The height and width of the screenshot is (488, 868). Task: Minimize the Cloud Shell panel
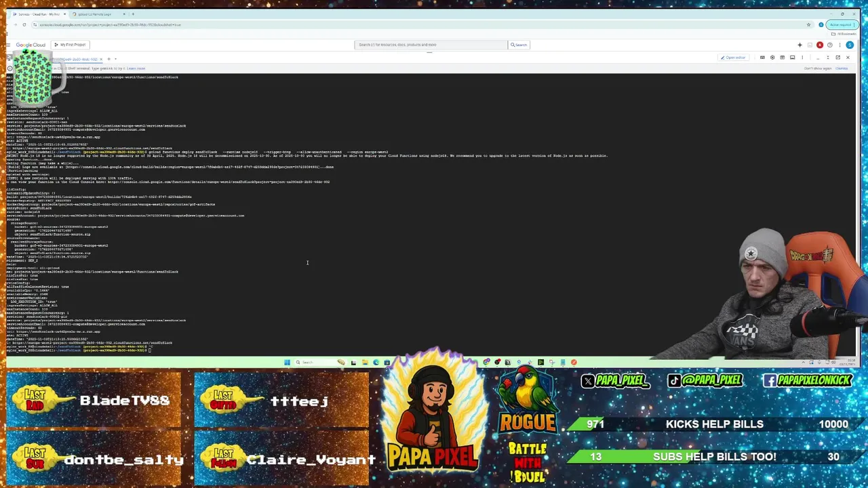pos(818,58)
